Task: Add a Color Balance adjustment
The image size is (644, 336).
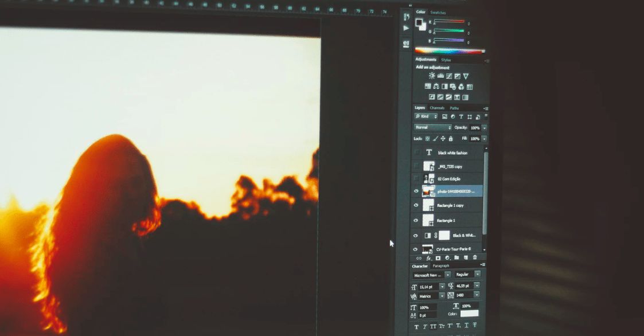Action: [436, 86]
